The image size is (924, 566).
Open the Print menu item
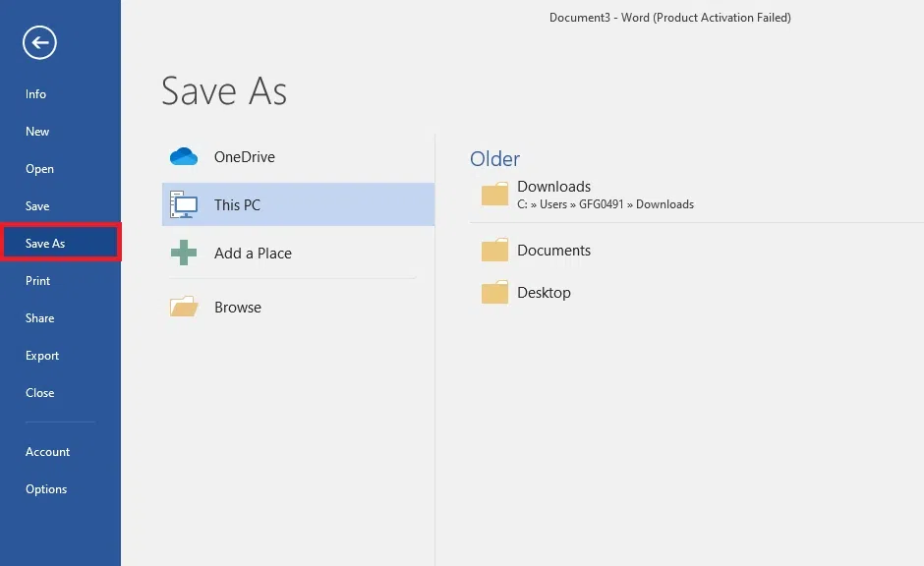[x=37, y=281]
